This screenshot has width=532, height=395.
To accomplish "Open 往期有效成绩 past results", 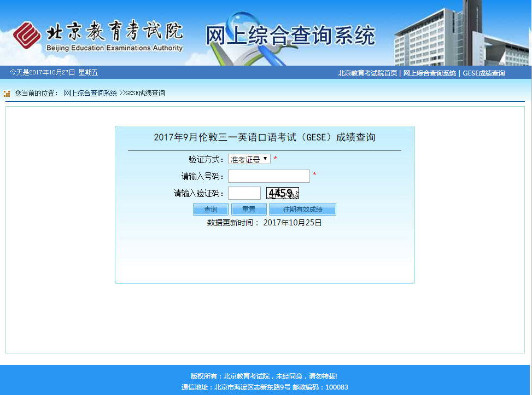I will (302, 210).
